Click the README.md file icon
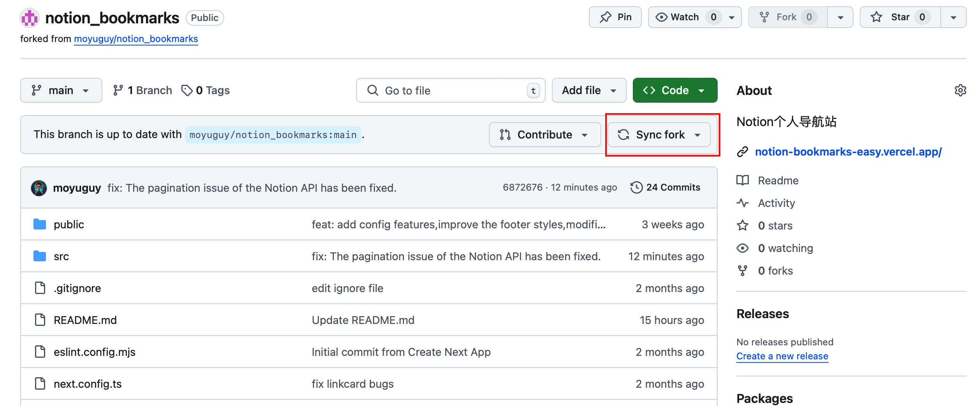 40,320
